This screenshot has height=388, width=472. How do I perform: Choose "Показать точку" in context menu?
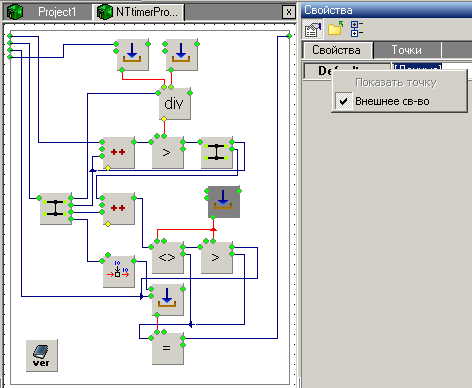396,82
